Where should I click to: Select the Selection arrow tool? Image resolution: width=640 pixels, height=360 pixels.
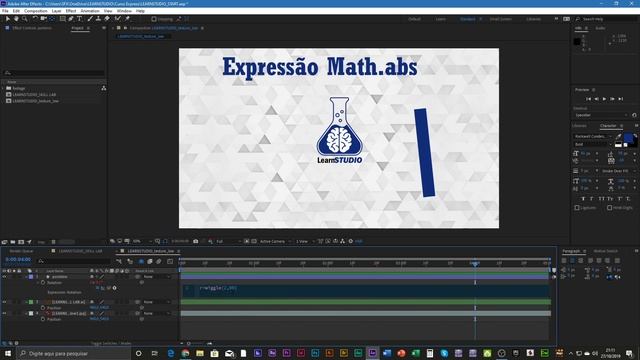[x=8, y=19]
